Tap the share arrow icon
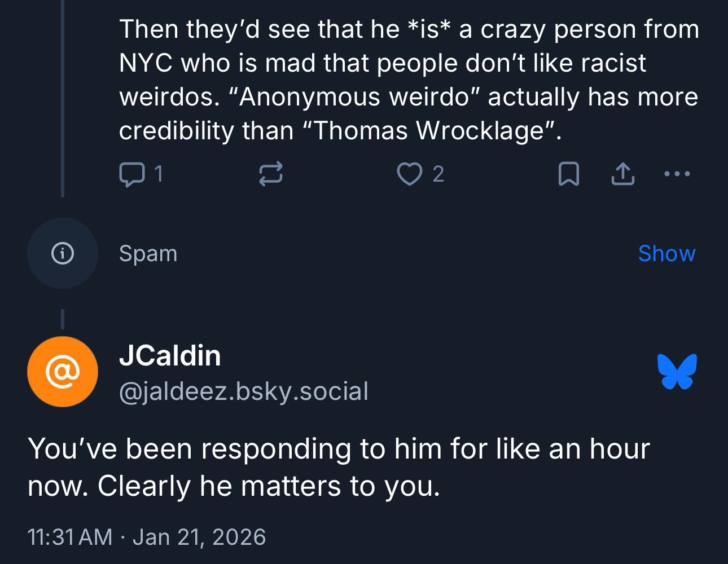728x564 pixels. click(622, 174)
